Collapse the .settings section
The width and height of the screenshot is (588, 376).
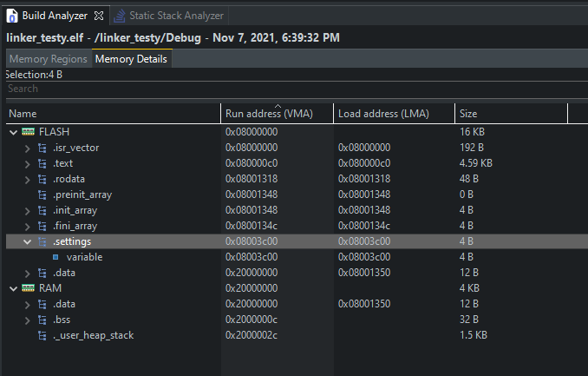[x=28, y=241]
